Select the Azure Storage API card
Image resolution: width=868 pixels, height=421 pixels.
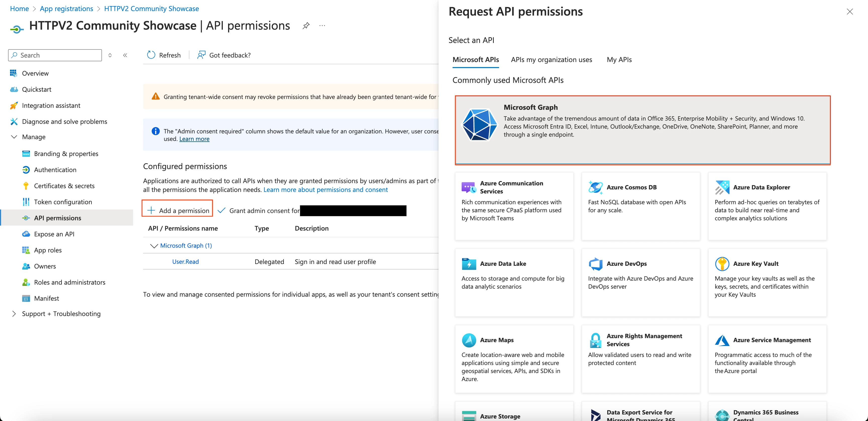pos(514,411)
